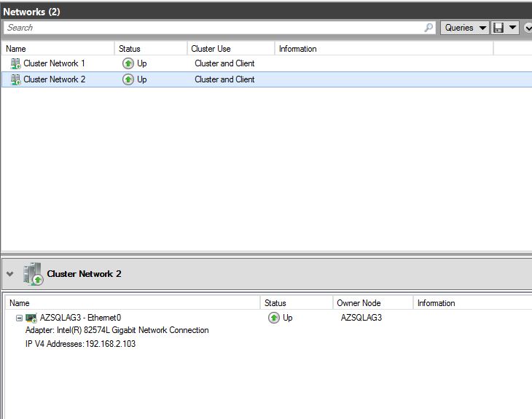The image size is (532, 419).
Task: Open the dropdown arrow beside the save icon
Action: coord(513,28)
